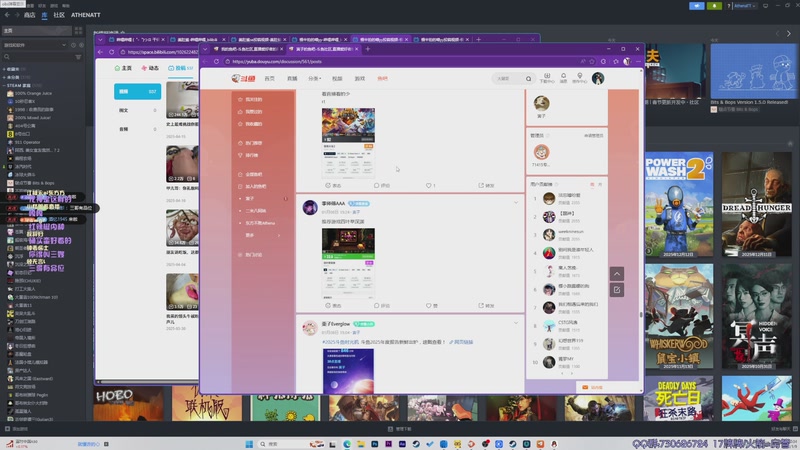Image resolution: width=800 pixels, height=450 pixels.
Task: Open 分类 dropdown in Douyu navigation
Action: (314, 79)
